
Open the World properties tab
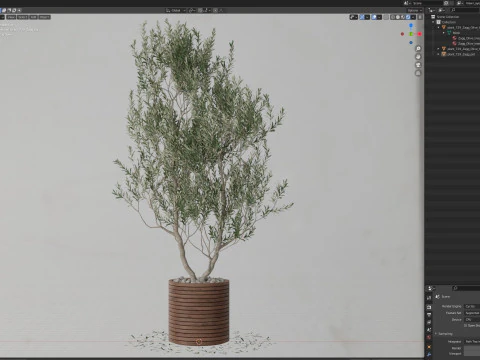coord(429,337)
